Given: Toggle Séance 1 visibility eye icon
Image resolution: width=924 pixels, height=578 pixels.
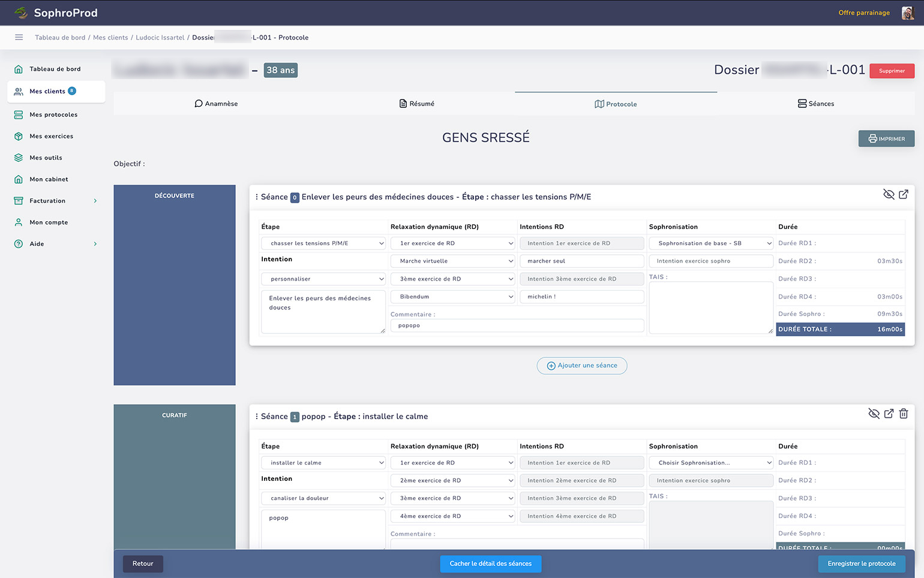Looking at the screenshot, I should [x=874, y=414].
